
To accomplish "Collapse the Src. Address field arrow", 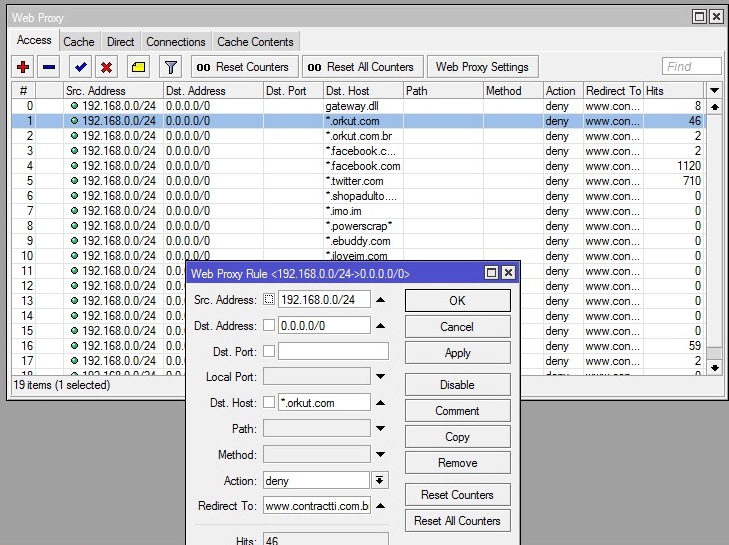I will tap(380, 300).
